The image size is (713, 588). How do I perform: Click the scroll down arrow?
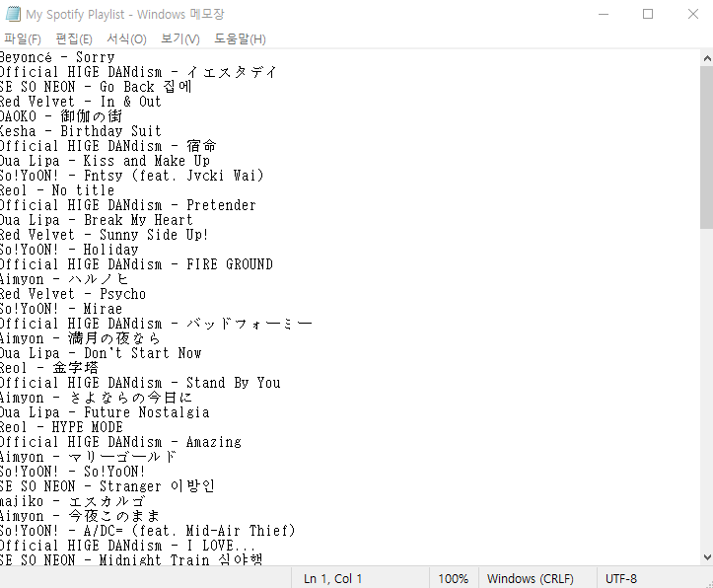tap(707, 557)
